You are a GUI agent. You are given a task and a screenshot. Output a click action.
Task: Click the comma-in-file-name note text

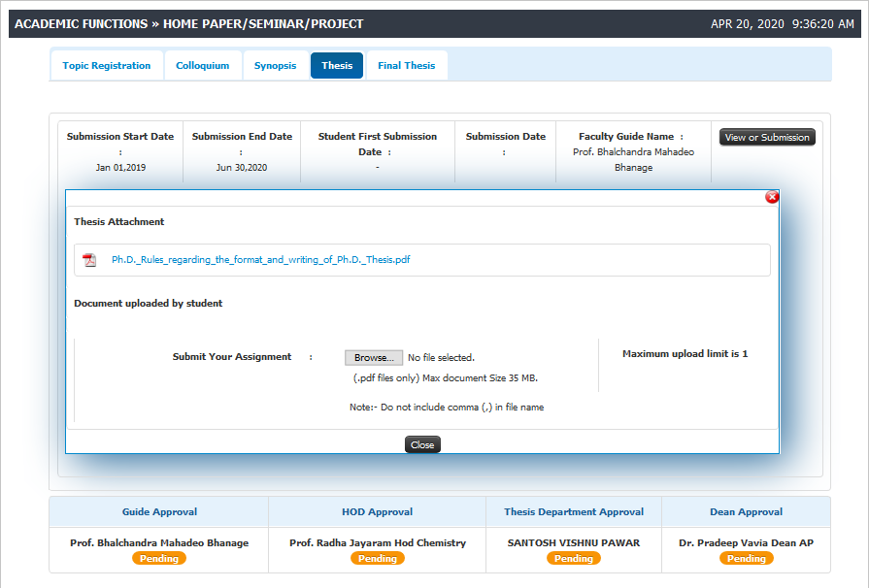click(446, 407)
